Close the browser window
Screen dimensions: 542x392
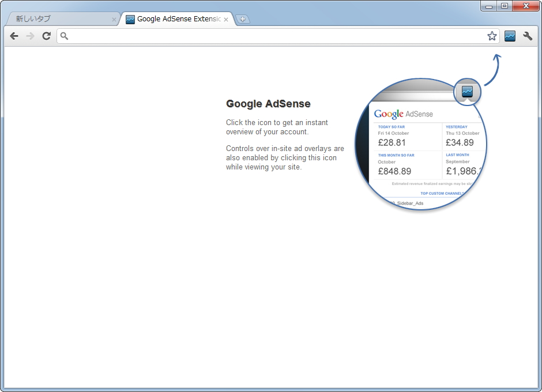(x=526, y=6)
